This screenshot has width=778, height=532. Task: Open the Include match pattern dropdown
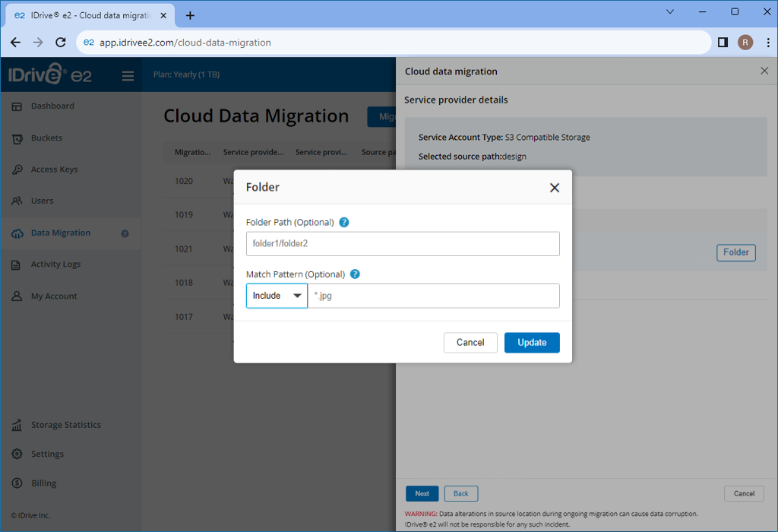(x=277, y=296)
